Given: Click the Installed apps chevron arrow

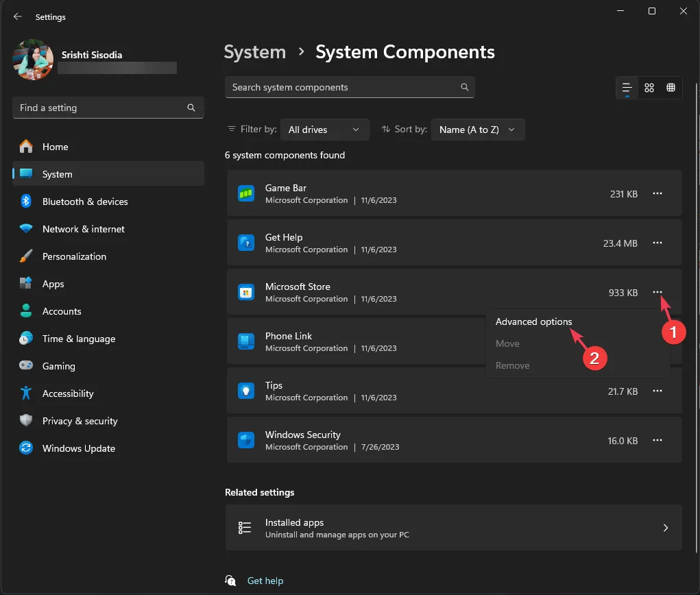Looking at the screenshot, I should (665, 528).
